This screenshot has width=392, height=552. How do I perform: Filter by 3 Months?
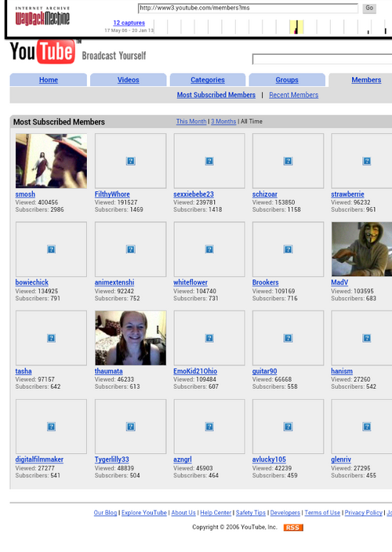223,122
